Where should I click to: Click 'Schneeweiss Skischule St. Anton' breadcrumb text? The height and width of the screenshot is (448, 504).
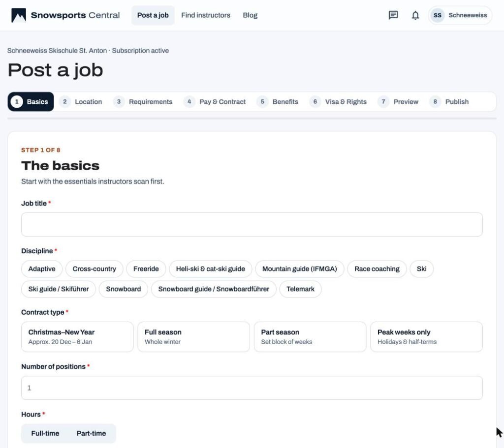tap(57, 51)
